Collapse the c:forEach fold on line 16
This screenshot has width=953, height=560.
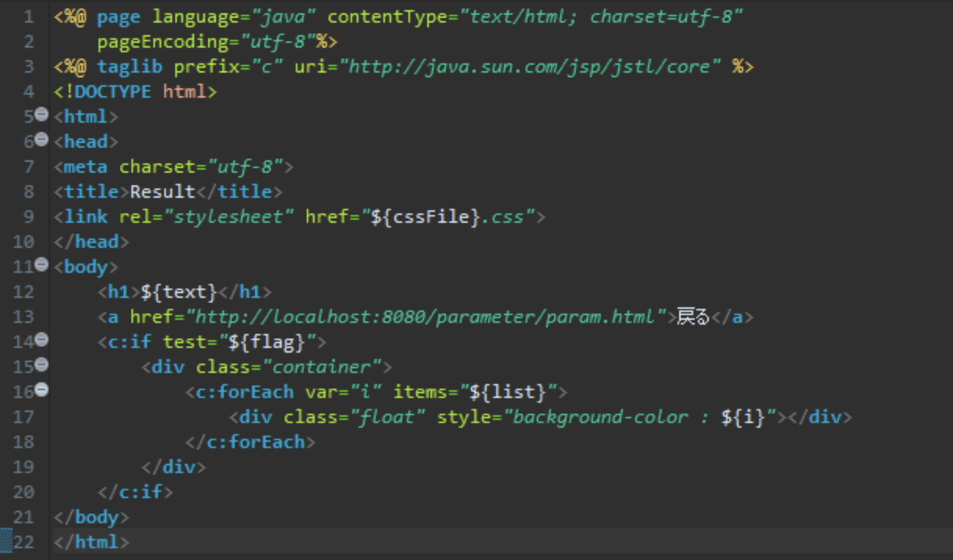(x=42, y=390)
